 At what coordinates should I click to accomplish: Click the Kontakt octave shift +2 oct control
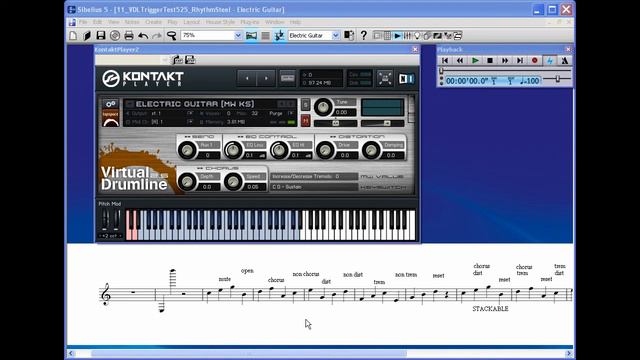pos(110,236)
